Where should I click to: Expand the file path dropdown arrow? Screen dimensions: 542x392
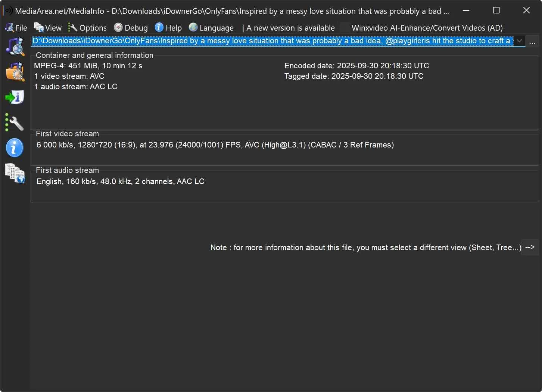point(519,41)
